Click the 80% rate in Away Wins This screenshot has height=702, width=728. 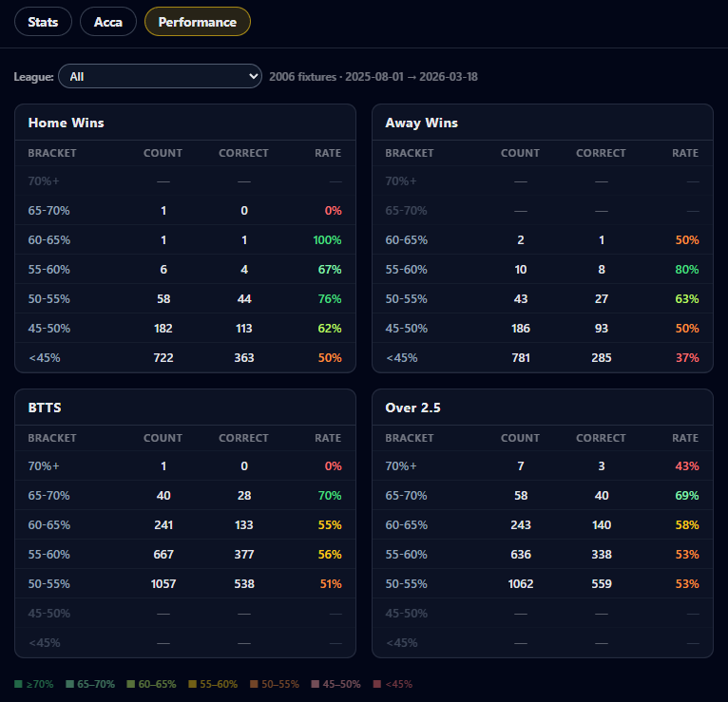pos(686,270)
